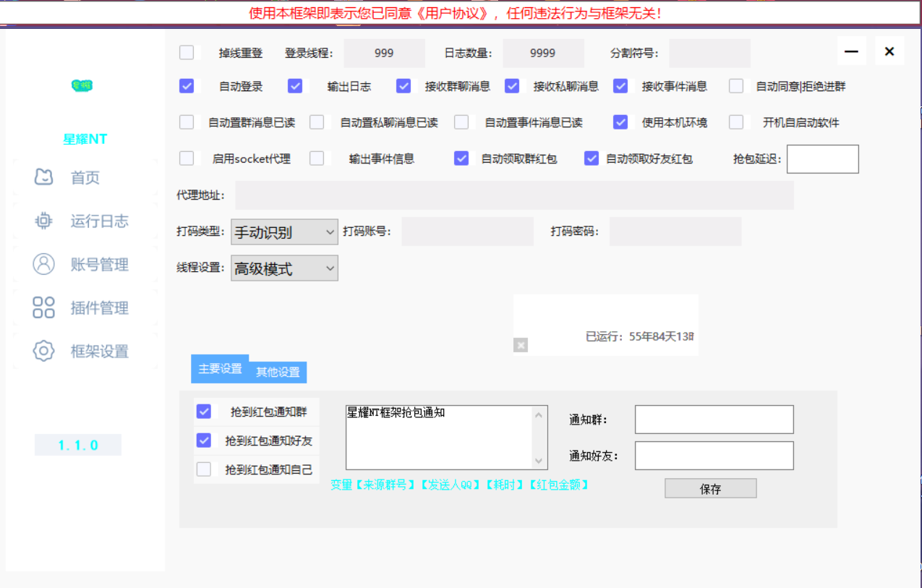Select the 主要设置 tab
The image size is (922, 588).
pyautogui.click(x=219, y=368)
